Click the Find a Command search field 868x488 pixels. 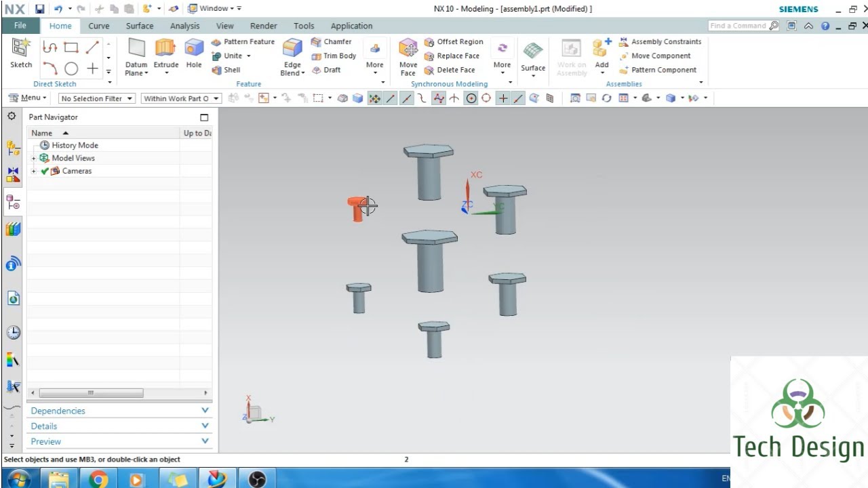pyautogui.click(x=737, y=26)
